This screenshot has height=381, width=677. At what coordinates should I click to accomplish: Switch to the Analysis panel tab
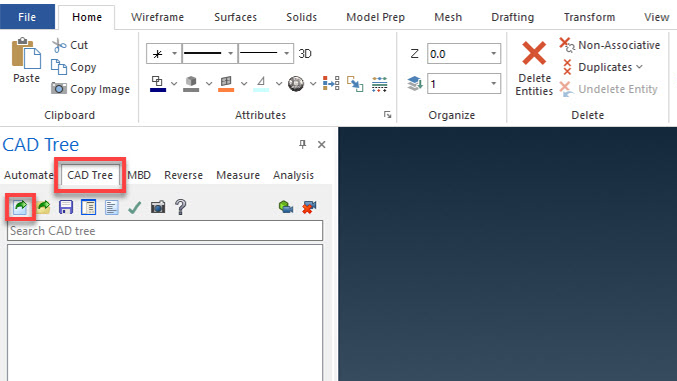[x=293, y=175]
